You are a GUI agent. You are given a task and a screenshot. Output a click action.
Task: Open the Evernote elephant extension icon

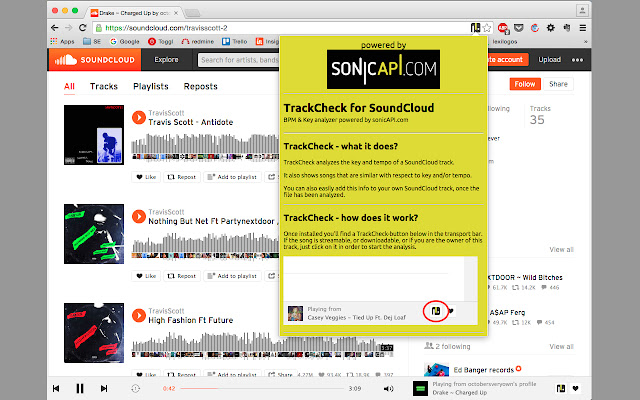[x=567, y=28]
